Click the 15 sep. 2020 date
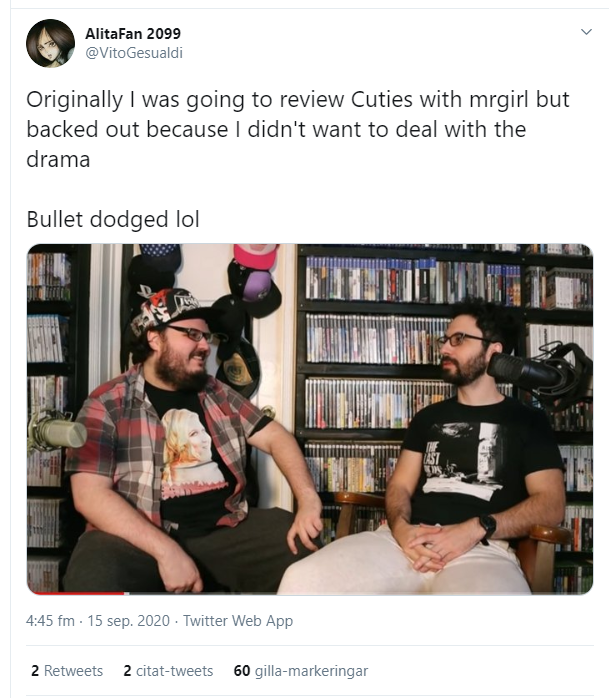Image resolution: width=609 pixels, height=698 pixels. pyautogui.click(x=128, y=621)
